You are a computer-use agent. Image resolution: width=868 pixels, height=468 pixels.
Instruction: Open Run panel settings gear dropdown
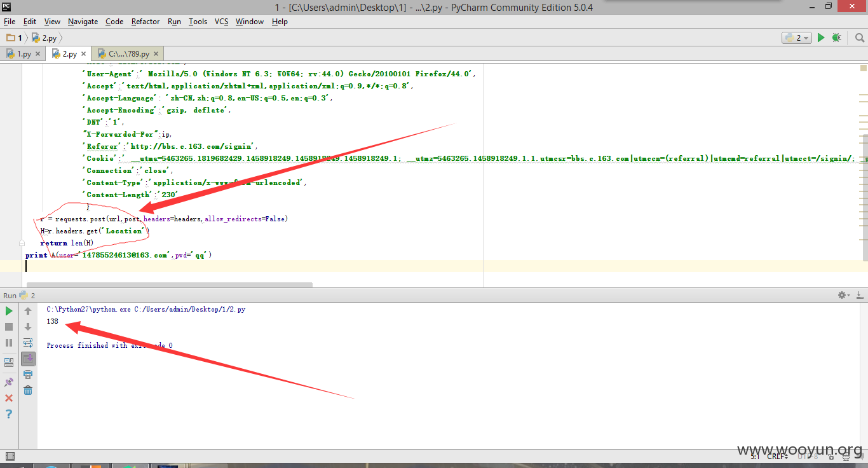[844, 295]
